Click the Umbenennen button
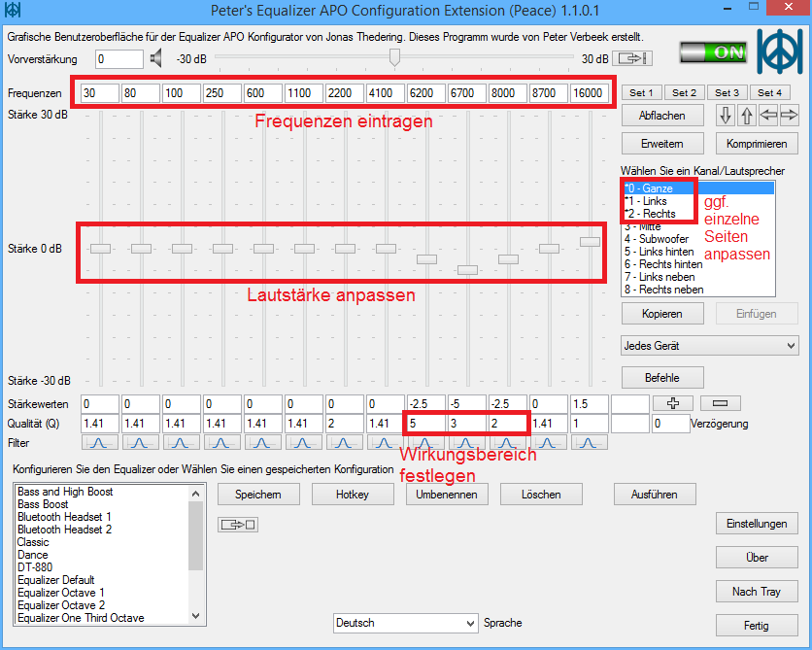The width and height of the screenshot is (812, 650). 447,495
